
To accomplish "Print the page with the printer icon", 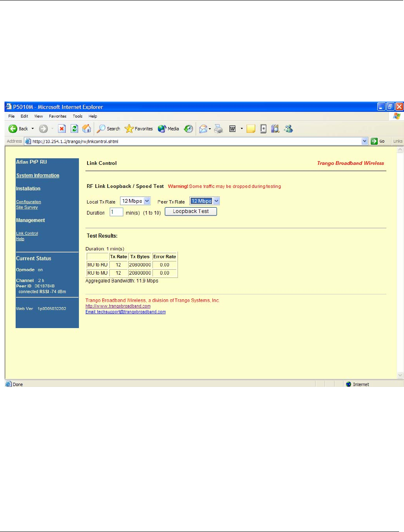I will tap(219, 129).
